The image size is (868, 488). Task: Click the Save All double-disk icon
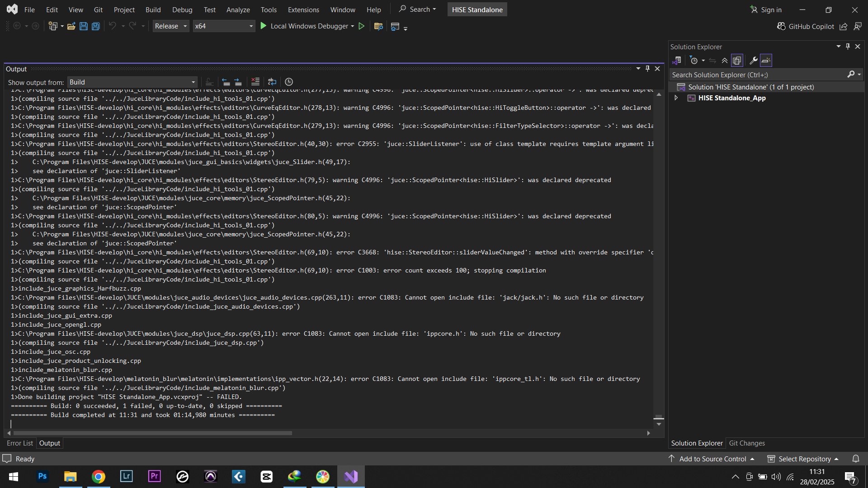95,26
